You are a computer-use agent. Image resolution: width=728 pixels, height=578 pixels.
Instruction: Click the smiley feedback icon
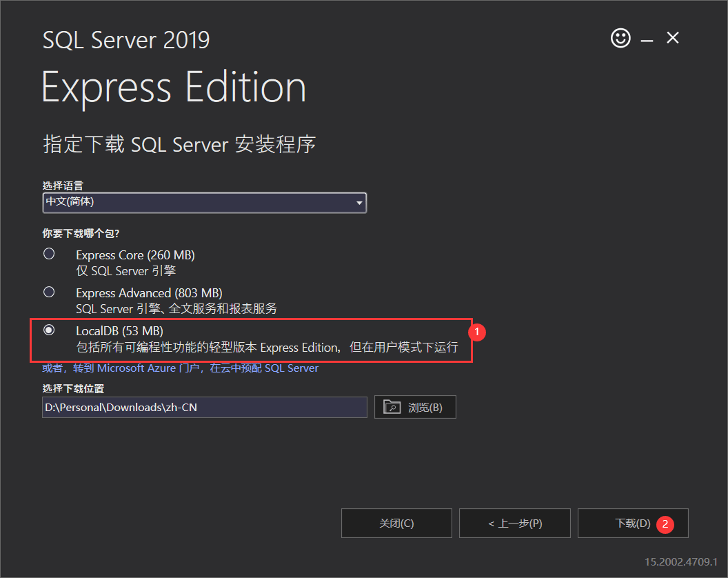point(620,38)
